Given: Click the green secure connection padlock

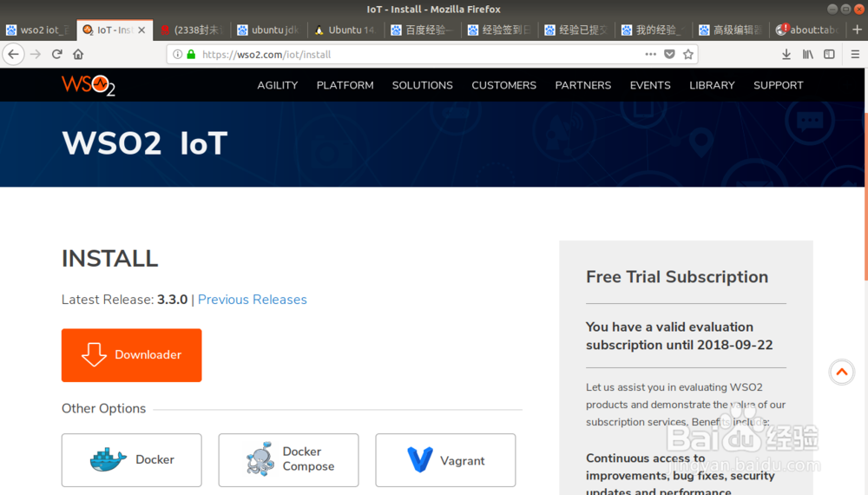Looking at the screenshot, I should (x=191, y=54).
